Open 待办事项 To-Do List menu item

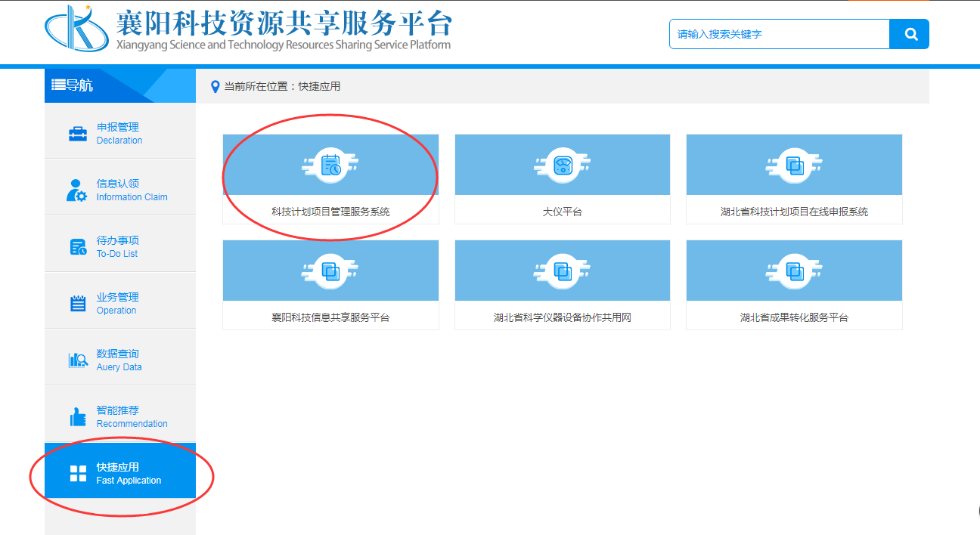coord(120,244)
